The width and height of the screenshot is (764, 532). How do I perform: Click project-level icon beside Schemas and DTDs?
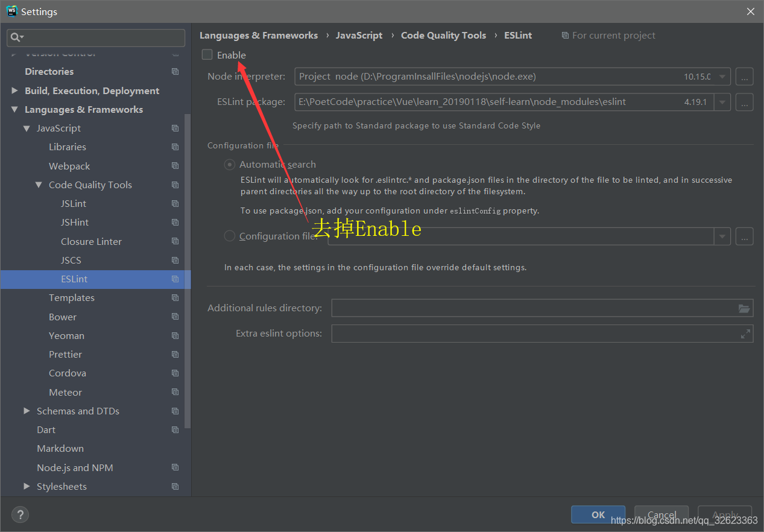tap(175, 411)
